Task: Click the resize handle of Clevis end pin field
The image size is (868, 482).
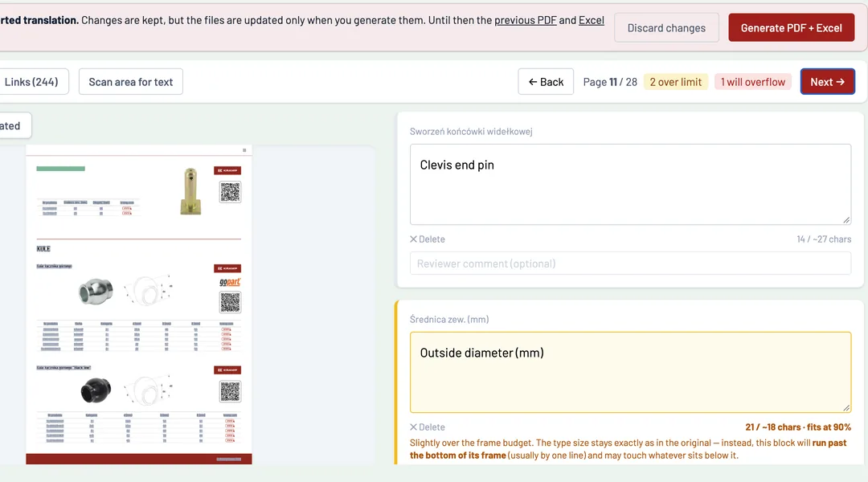Action: (846, 219)
